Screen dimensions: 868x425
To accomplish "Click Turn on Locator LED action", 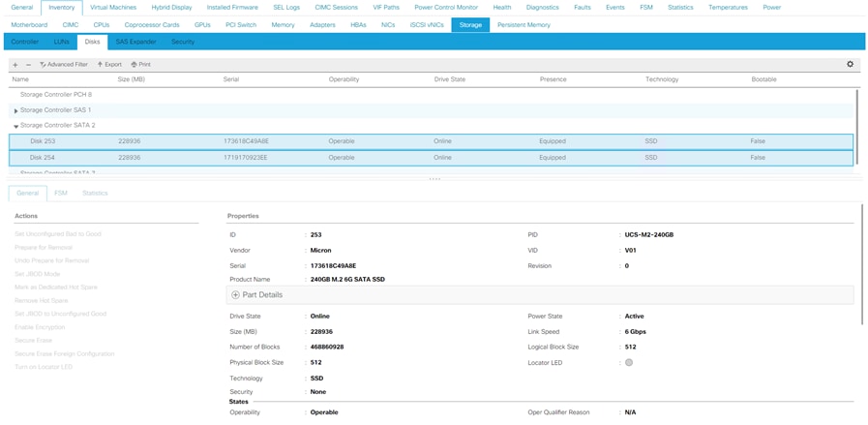I will [x=44, y=367].
